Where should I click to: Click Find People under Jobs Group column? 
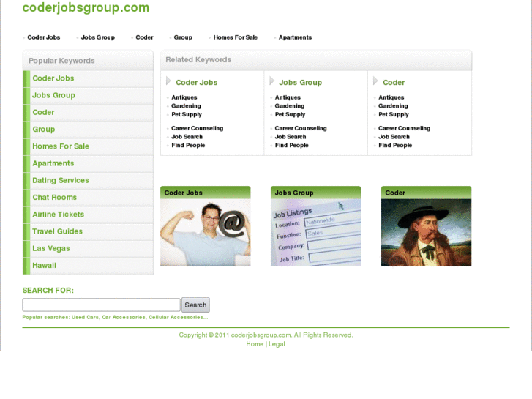[x=292, y=146]
